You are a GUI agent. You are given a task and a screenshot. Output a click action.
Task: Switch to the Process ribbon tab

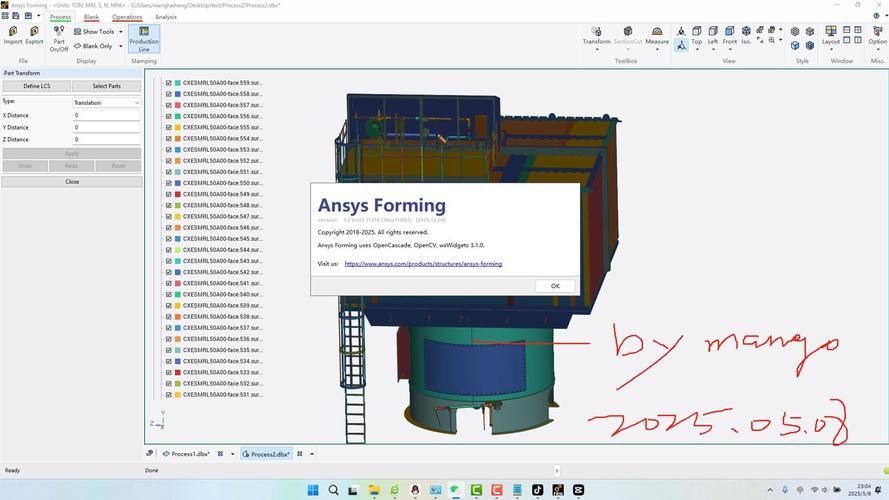[x=60, y=17]
